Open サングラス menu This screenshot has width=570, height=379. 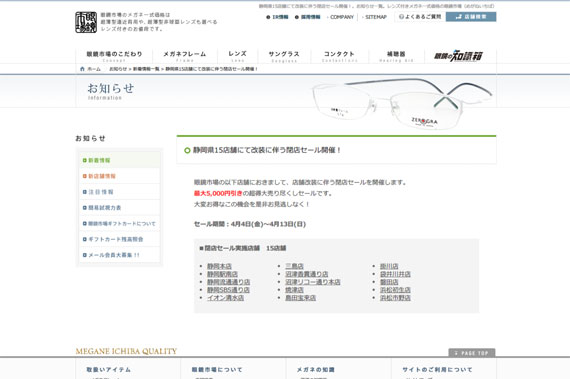tap(284, 56)
